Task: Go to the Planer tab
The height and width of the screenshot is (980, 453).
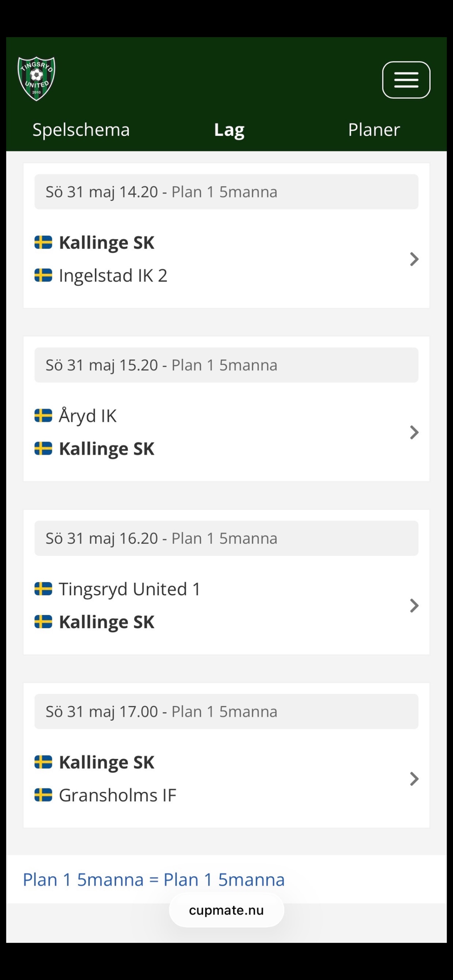Action: (374, 130)
